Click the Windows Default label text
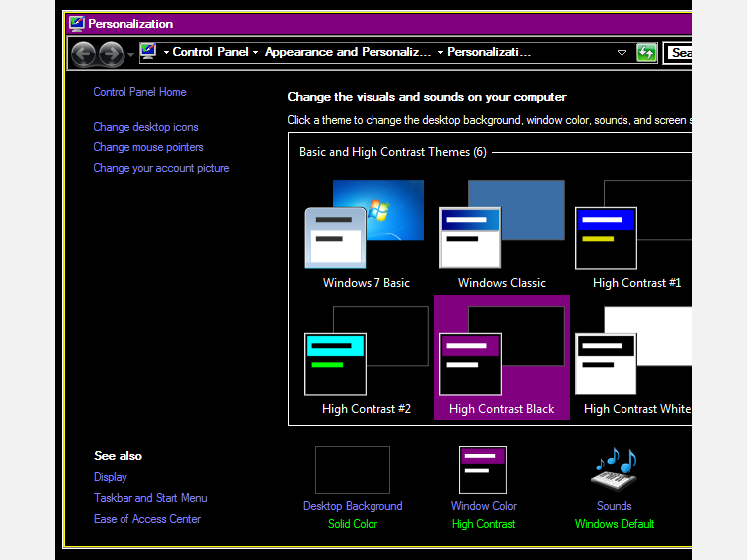The image size is (747, 560). coord(615,524)
